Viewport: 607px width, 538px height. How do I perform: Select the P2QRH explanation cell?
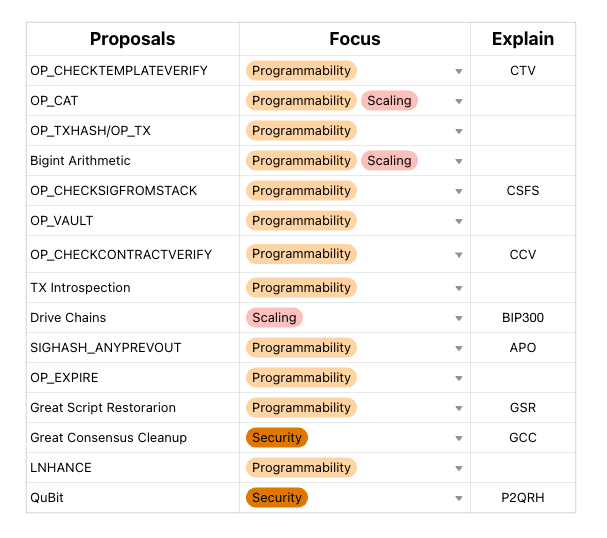click(522, 498)
